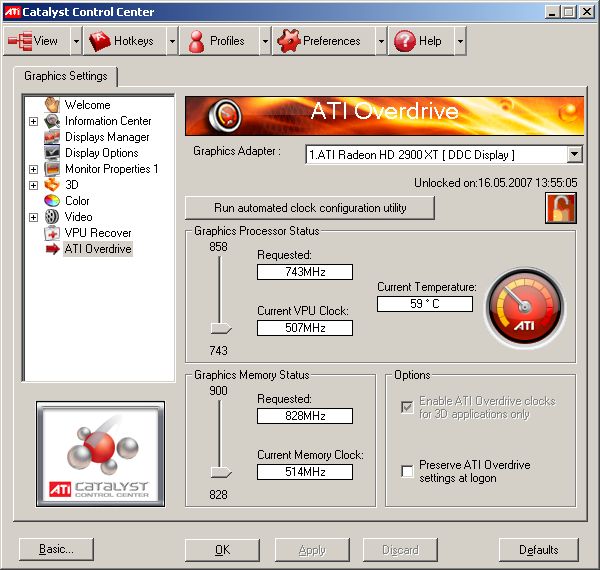Click the ATI Catalyst Control Center logo image

pos(101,454)
